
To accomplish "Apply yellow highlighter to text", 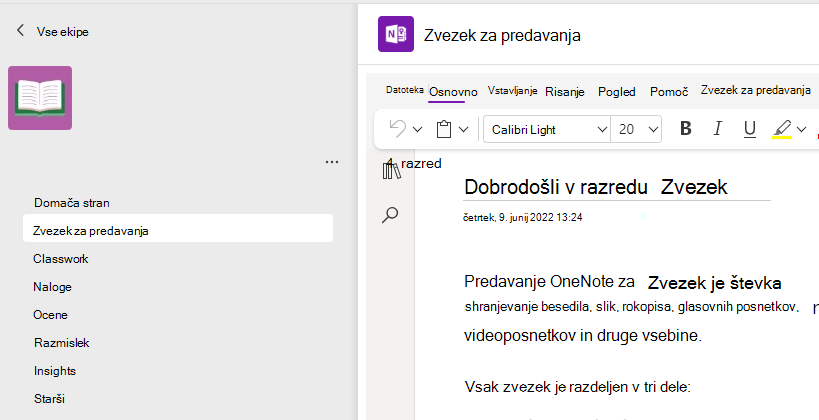I will pyautogui.click(x=782, y=129).
